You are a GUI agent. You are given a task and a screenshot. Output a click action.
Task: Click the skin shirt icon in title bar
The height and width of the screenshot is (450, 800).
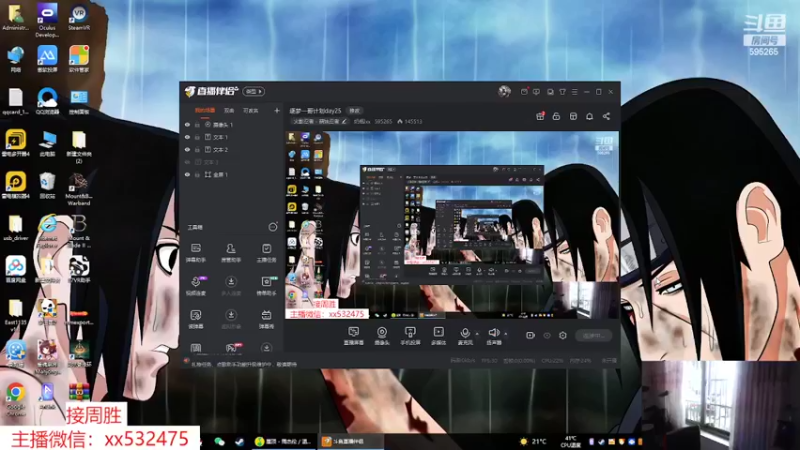pyautogui.click(x=562, y=92)
